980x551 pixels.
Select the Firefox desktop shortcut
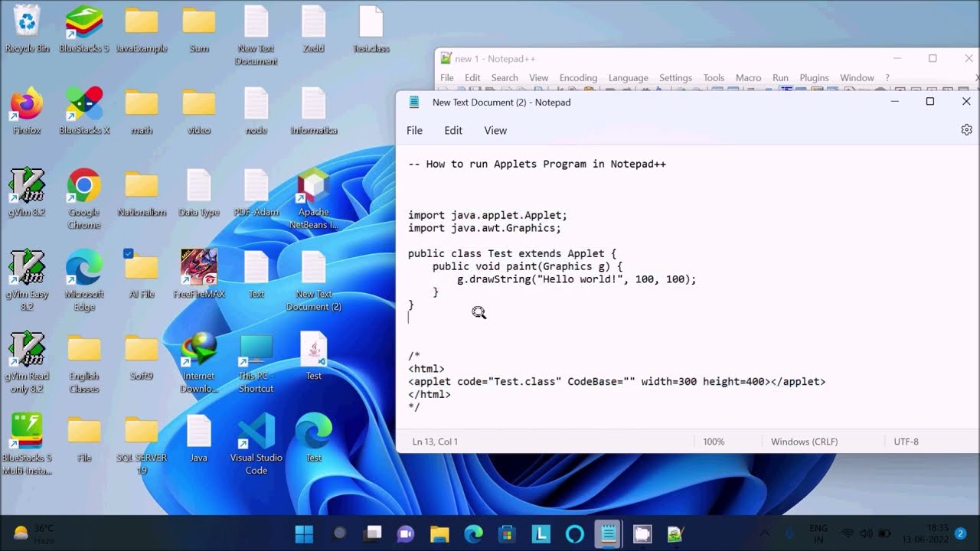[27, 111]
